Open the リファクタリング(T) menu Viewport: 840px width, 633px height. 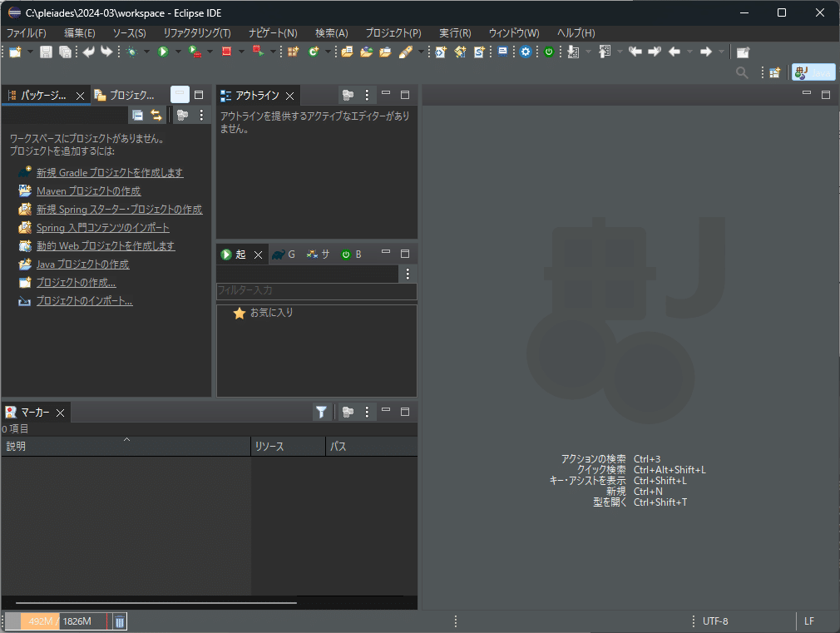pos(197,32)
